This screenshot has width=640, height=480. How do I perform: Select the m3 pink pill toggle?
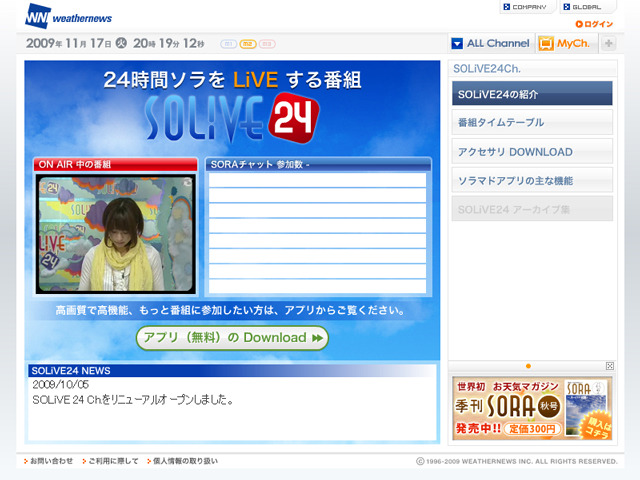(x=267, y=44)
